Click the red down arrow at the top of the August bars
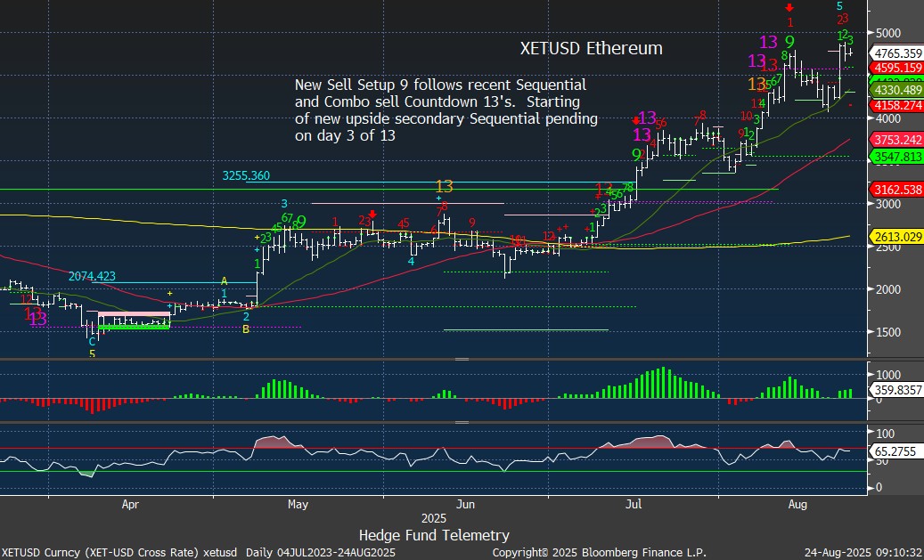Viewport: 924px width, 560px height. [x=789, y=8]
